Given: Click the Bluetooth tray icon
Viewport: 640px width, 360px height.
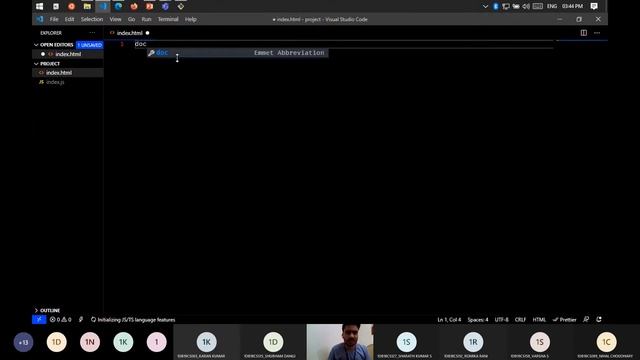Looking at the screenshot, I should click(x=496, y=6).
